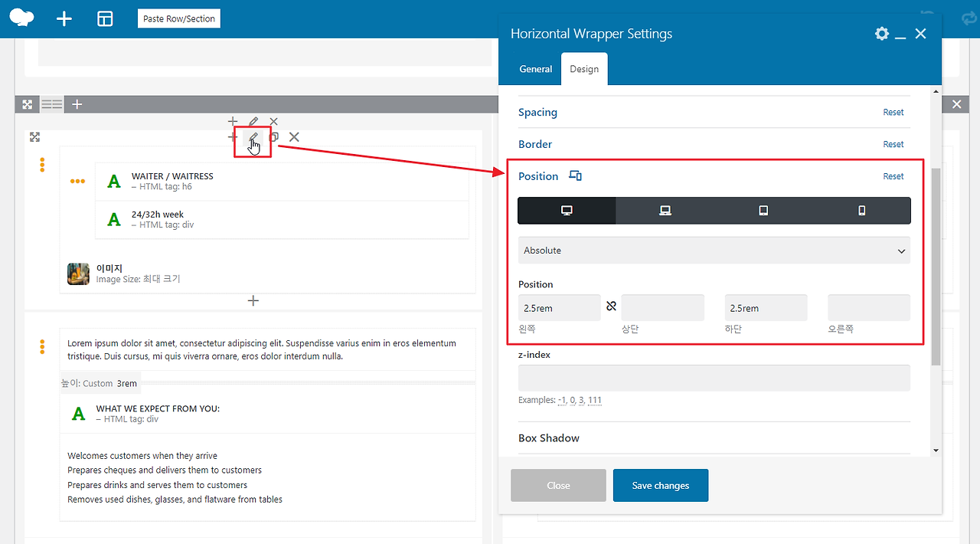Click the 111 z-index example
The image size is (980, 544).
tap(595, 400)
